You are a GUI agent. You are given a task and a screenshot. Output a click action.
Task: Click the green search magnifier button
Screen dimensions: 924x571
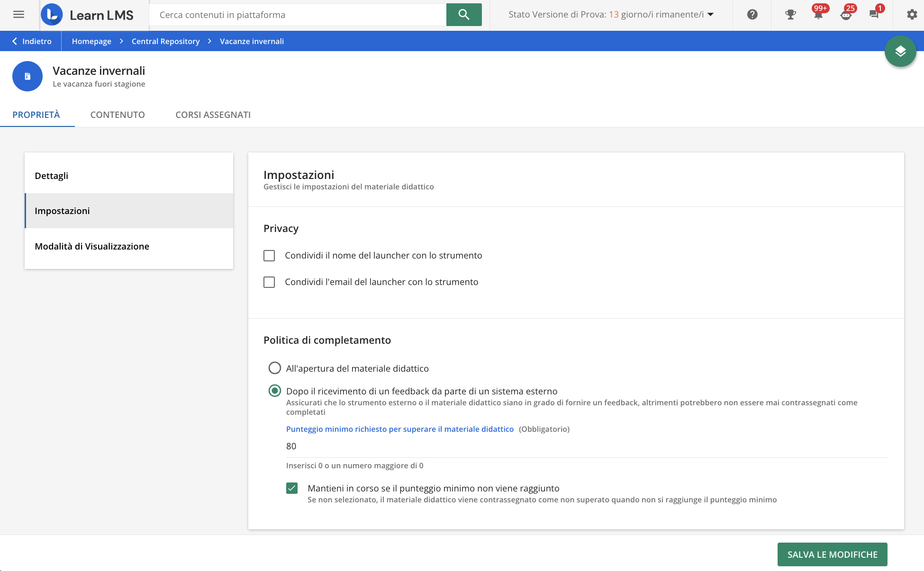[x=464, y=15]
